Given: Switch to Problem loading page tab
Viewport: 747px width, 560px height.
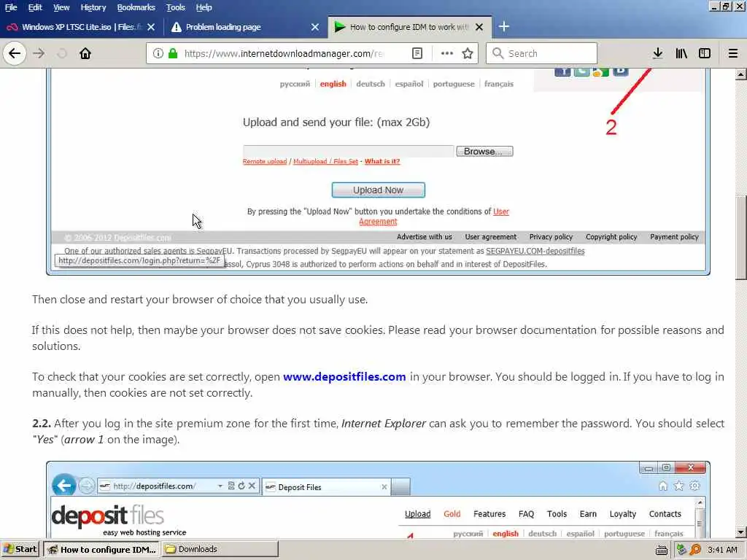Looking at the screenshot, I should click(245, 27).
